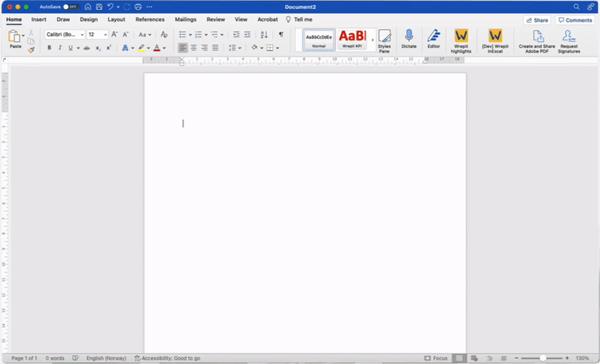The image size is (600, 364).
Task: Open the Styles Pane
Action: (x=384, y=40)
